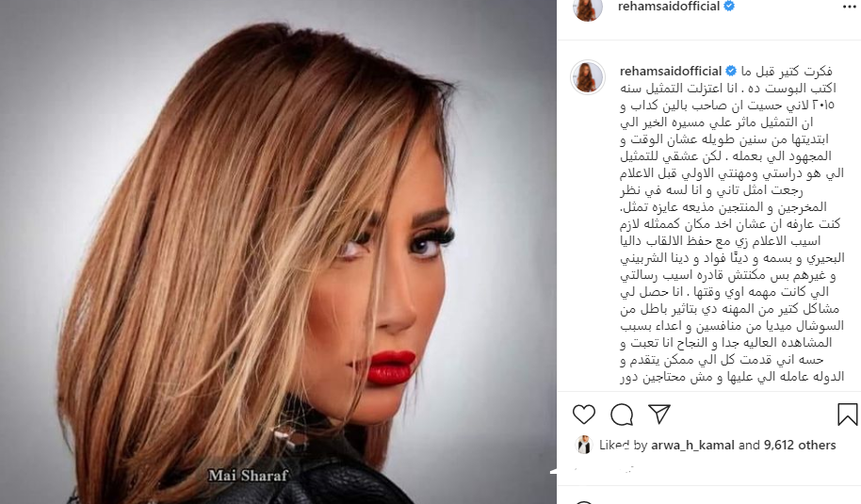View the list of 9,612 others who liked
This screenshot has height=504, width=861.
[x=800, y=446]
